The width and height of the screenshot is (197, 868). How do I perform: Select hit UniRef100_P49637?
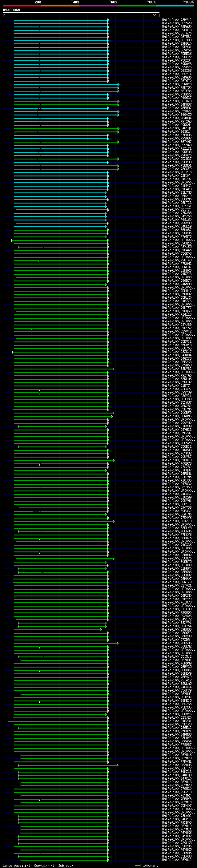pyautogui.click(x=177, y=98)
